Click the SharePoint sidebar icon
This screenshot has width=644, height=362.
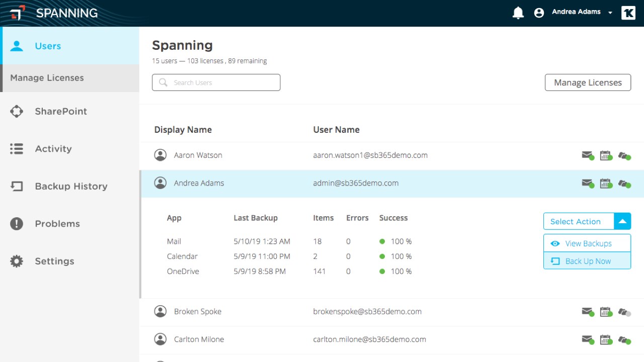tap(17, 111)
